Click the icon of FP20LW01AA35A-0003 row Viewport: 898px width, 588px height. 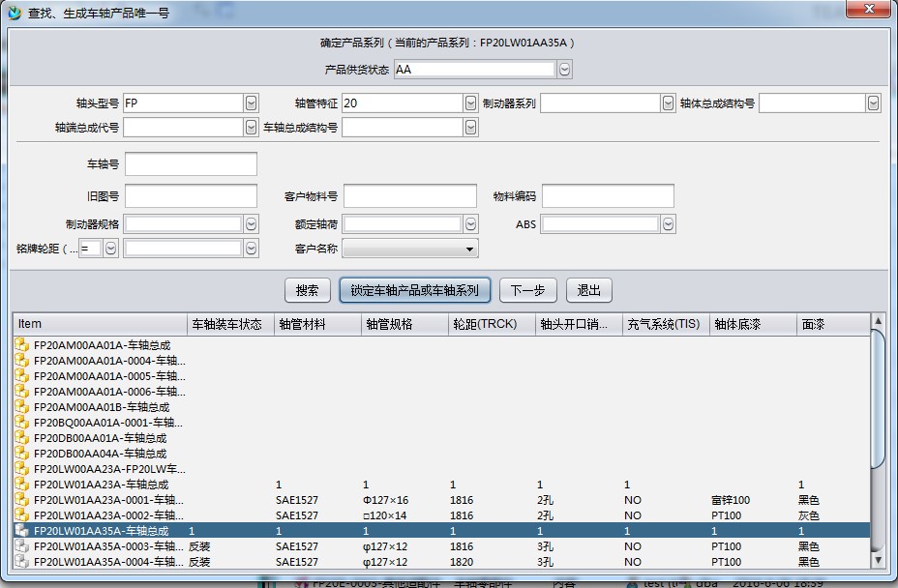(22, 546)
